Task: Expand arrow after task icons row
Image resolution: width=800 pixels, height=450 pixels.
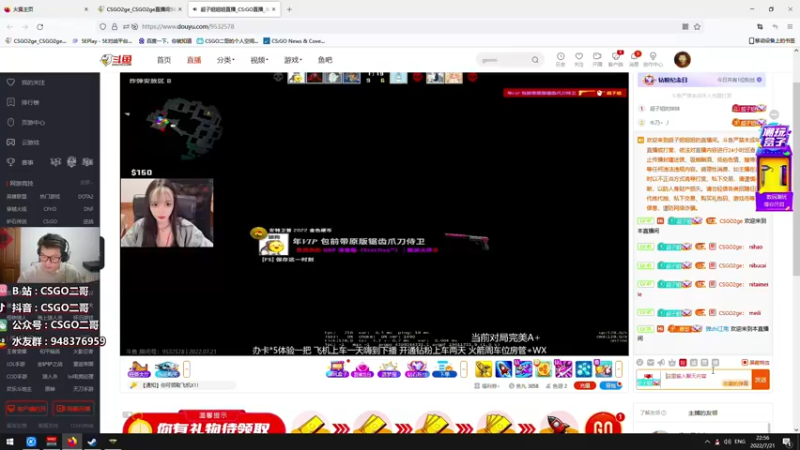Action: pos(463,369)
